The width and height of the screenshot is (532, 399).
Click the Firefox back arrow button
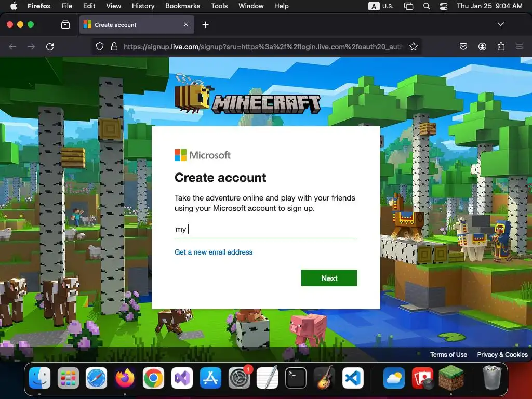12,46
